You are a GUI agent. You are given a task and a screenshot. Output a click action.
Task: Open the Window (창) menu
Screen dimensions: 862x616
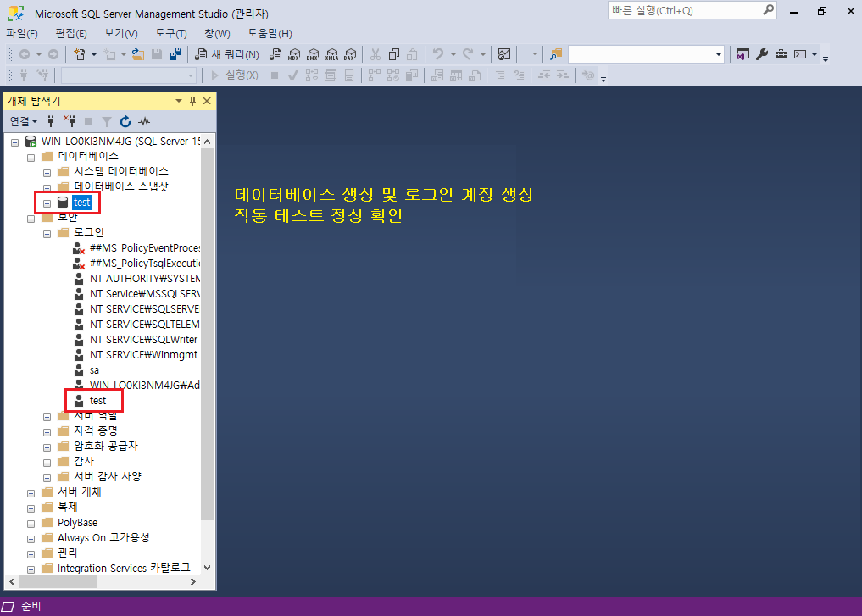click(217, 34)
